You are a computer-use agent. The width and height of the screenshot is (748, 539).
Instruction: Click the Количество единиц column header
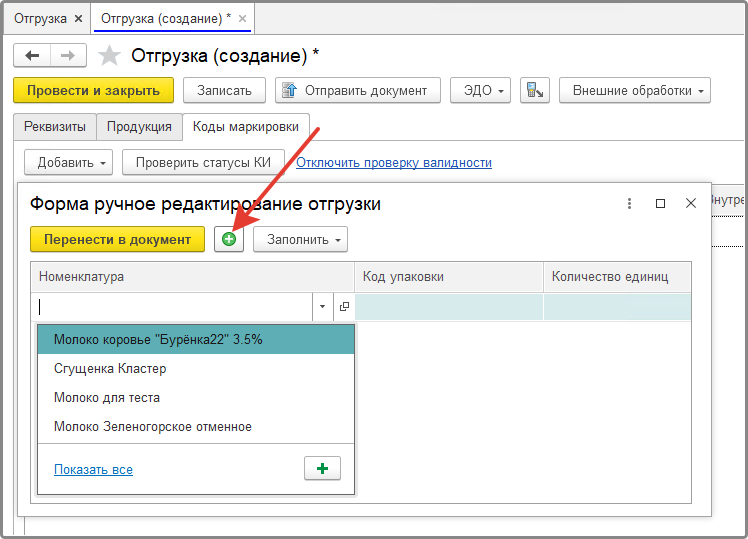pyautogui.click(x=617, y=277)
